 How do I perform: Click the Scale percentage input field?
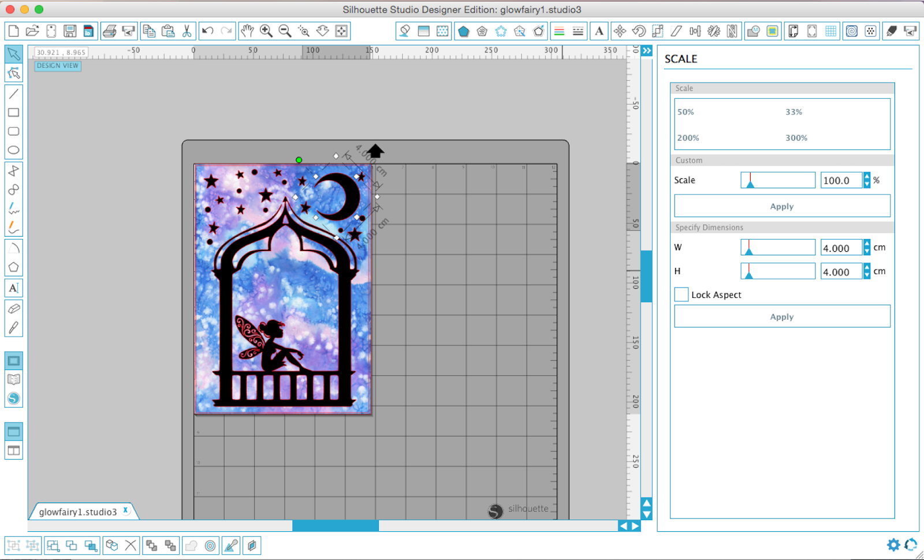(841, 180)
